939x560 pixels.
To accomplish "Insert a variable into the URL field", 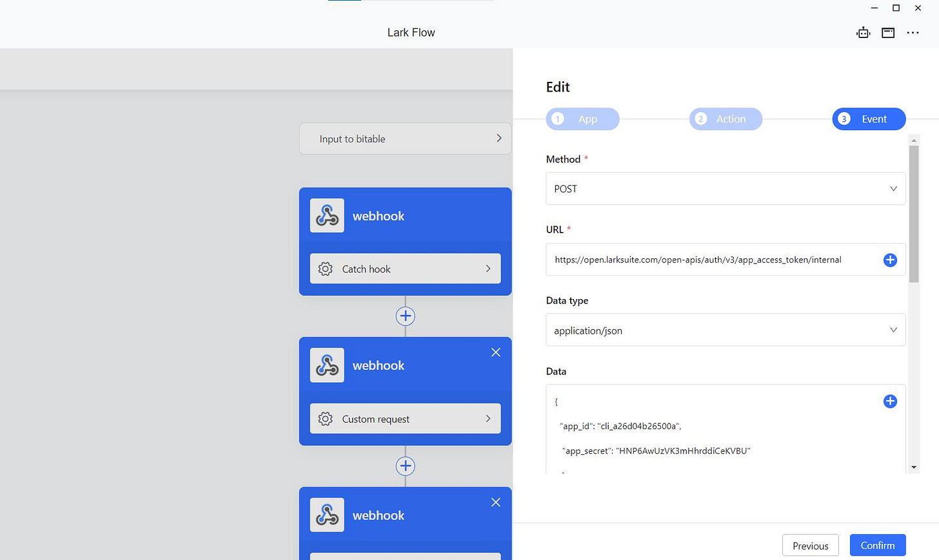I will [890, 260].
